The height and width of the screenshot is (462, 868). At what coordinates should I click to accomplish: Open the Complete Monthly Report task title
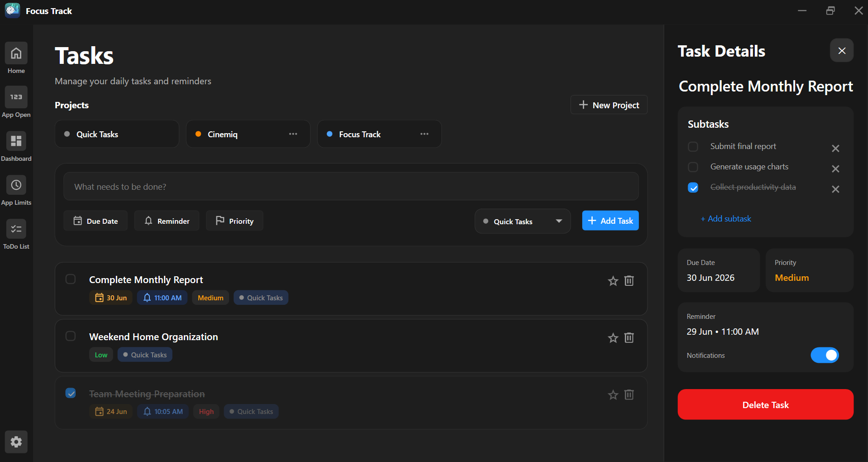click(146, 280)
